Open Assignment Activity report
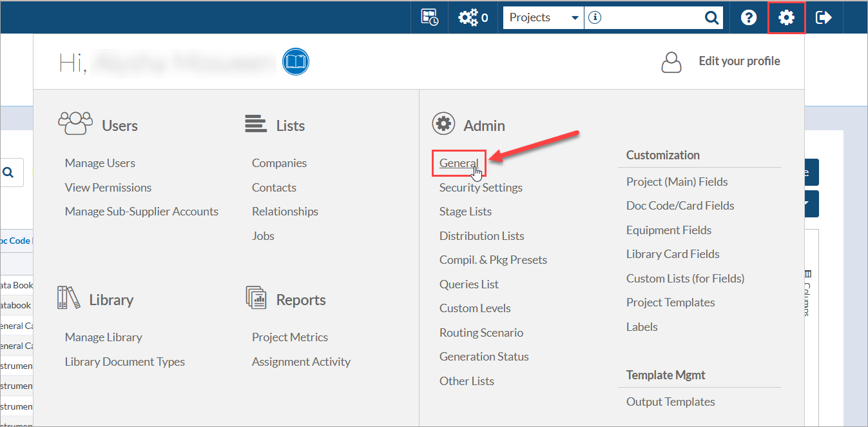 click(301, 362)
